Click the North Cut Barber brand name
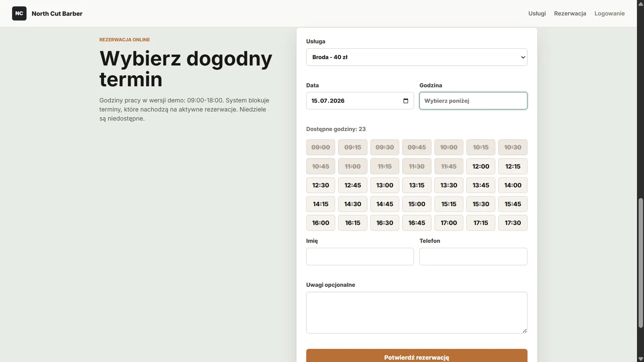 click(57, 14)
